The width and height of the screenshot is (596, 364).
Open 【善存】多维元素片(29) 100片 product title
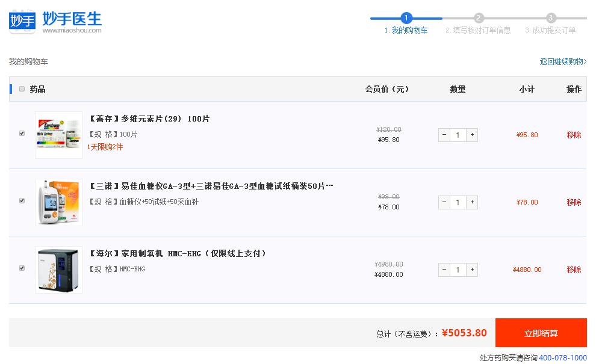tap(149, 119)
